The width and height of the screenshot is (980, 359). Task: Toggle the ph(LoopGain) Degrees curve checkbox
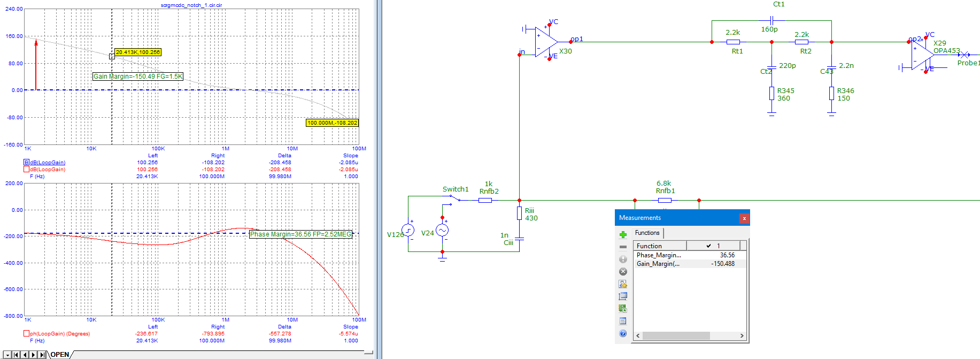(26, 333)
